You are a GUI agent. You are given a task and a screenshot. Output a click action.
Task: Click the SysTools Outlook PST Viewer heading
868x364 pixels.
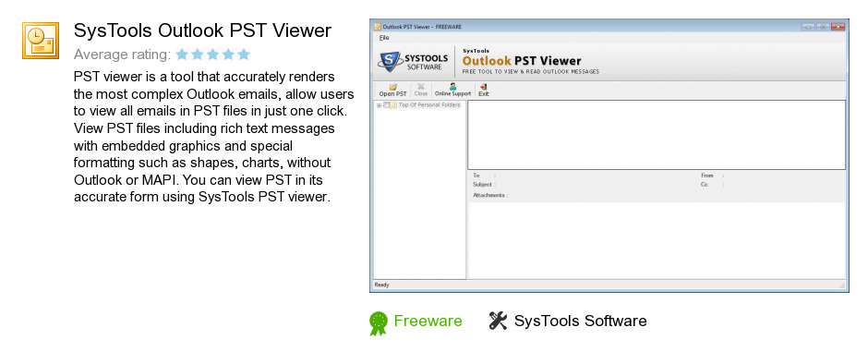[202, 30]
